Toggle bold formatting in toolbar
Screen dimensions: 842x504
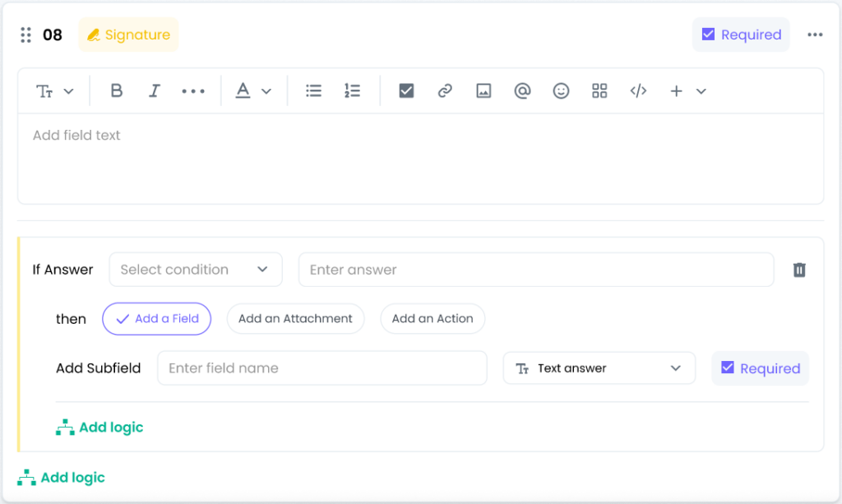point(117,91)
